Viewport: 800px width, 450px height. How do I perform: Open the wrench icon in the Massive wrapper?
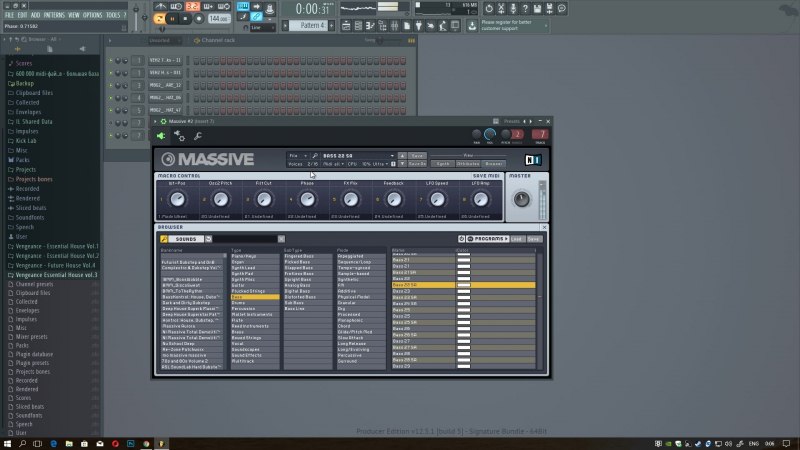(x=198, y=136)
